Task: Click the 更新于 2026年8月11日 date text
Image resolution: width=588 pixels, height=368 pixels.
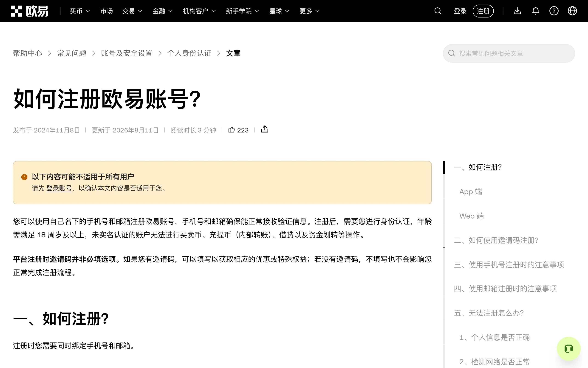Action: click(125, 130)
